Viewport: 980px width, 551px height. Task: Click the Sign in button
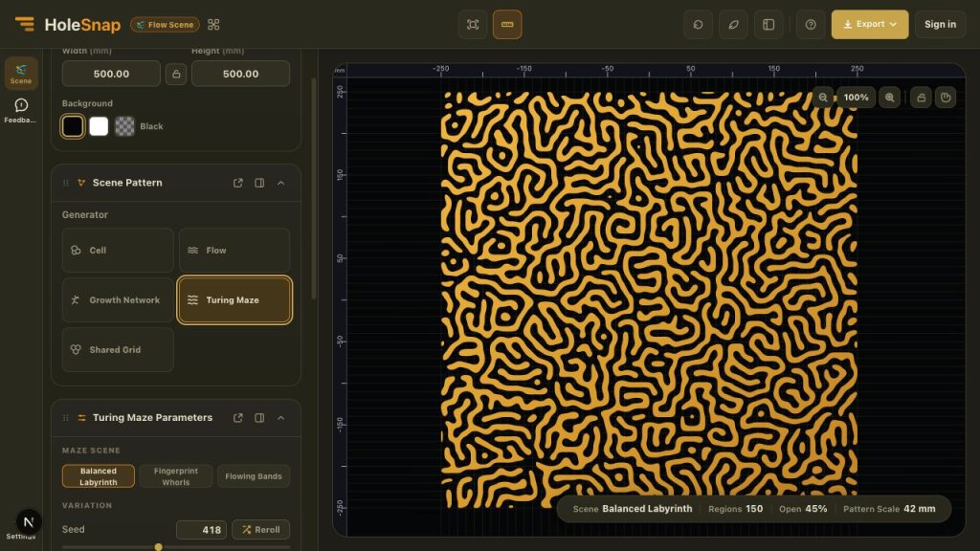tap(940, 24)
